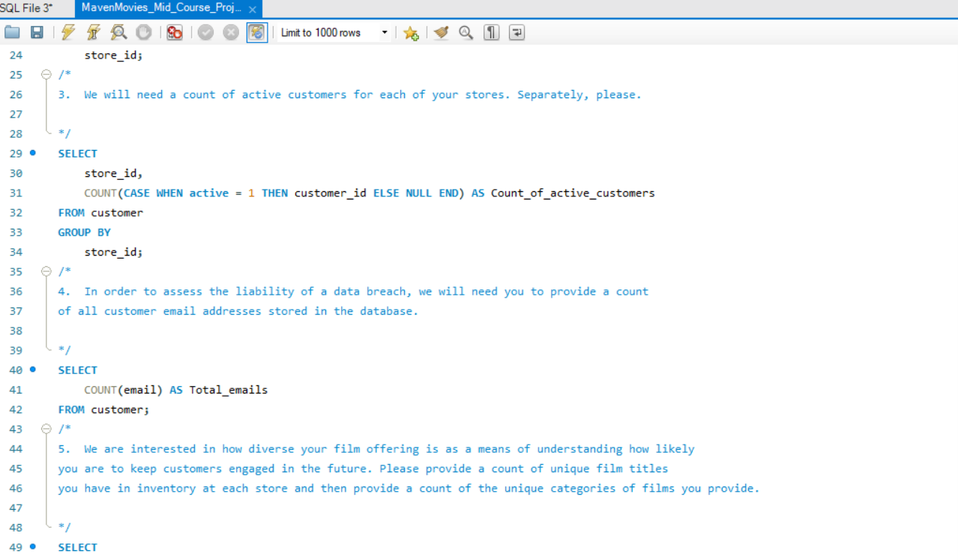Execute statement under cursor (lightning with cursor)

tap(93, 32)
